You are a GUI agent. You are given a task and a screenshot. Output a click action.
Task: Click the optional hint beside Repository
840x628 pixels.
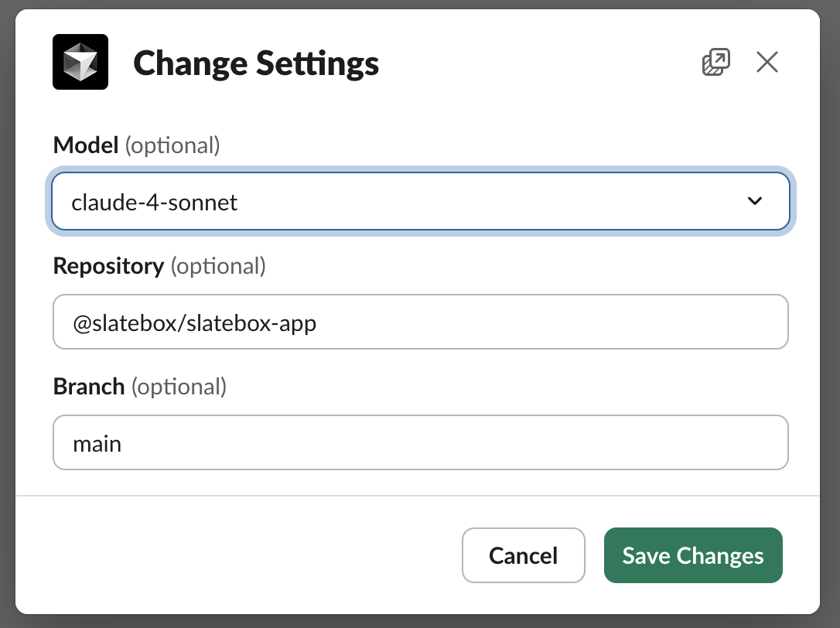[x=218, y=266]
